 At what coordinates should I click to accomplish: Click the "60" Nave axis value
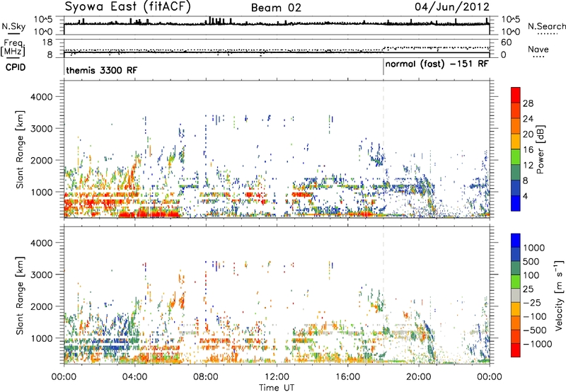click(x=507, y=42)
